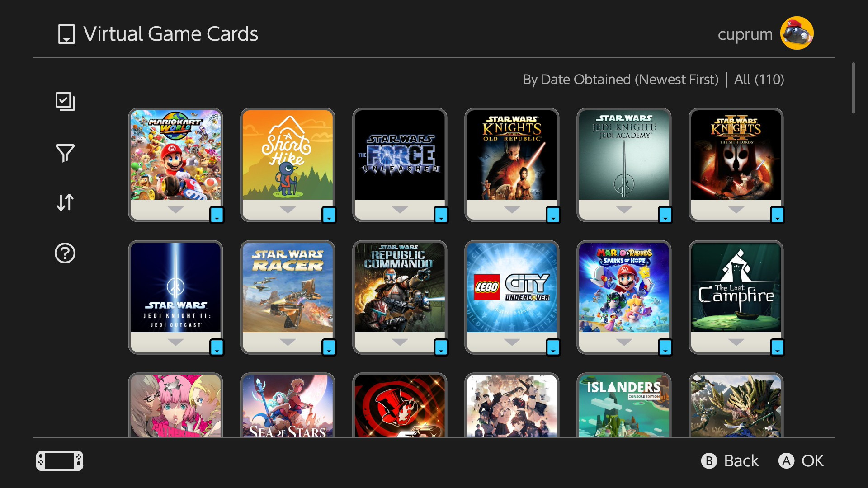Expand the eject arrow under A Short Hike

(288, 210)
